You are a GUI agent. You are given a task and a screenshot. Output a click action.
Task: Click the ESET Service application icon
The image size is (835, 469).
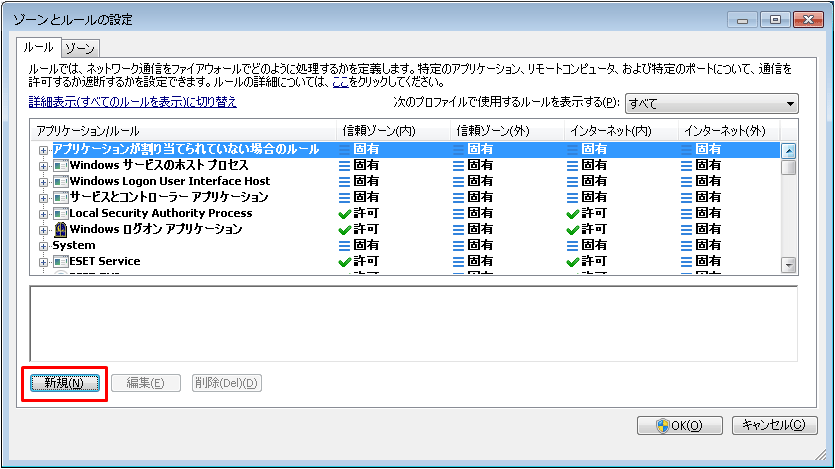point(59,261)
